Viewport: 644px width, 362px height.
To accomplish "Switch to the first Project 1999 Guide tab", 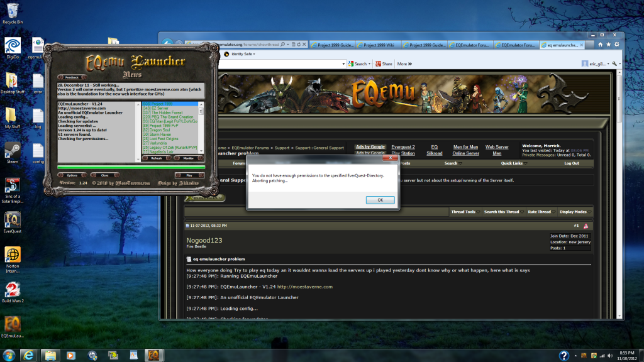I will 332,45.
